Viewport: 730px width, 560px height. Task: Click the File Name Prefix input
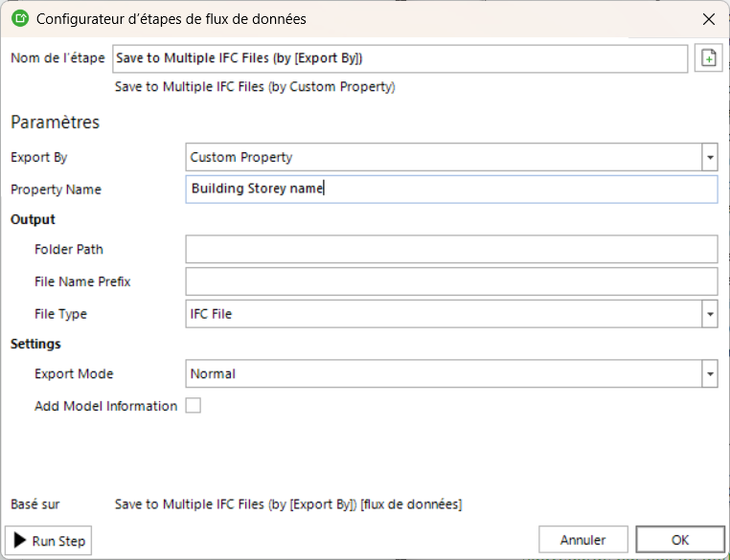451,281
